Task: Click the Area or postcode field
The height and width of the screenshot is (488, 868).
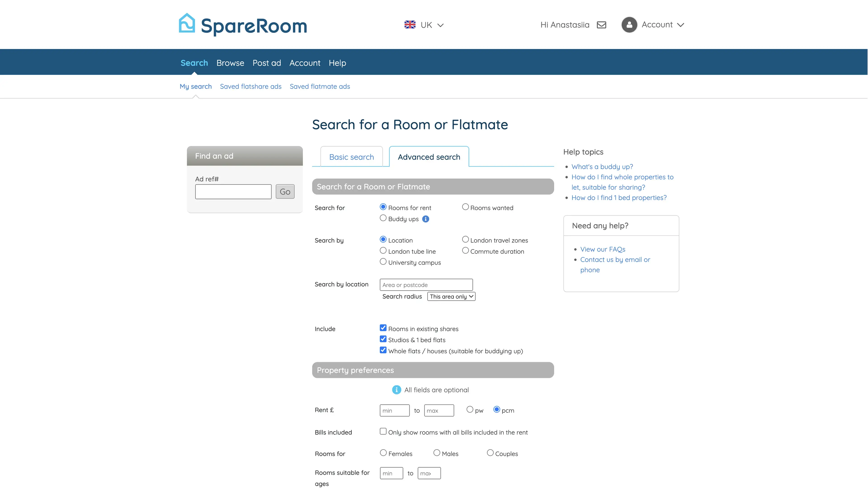Action: [426, 285]
